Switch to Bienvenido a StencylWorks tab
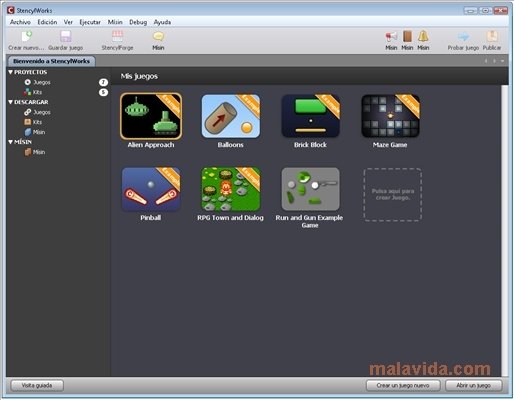The image size is (514, 400). click(51, 61)
